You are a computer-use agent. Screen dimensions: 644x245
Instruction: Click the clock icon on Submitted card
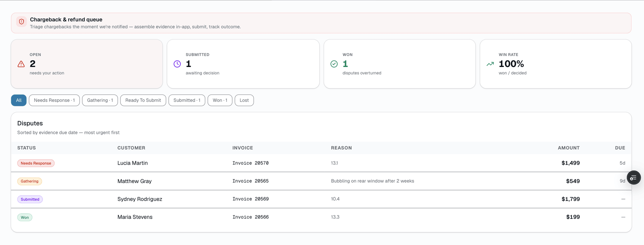coord(177,64)
